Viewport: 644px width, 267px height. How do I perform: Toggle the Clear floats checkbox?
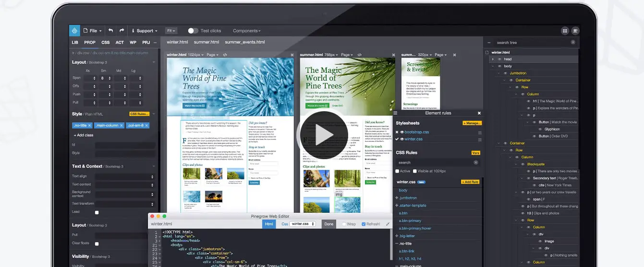[x=97, y=244]
